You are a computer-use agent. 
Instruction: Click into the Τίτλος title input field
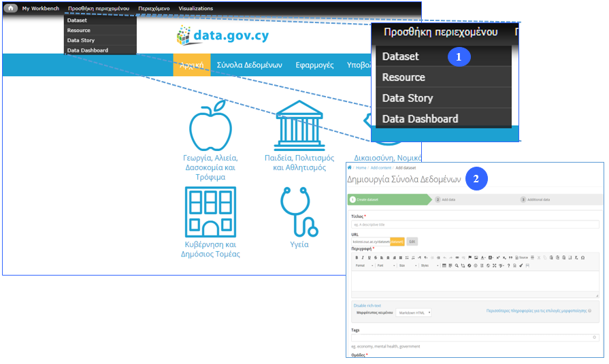pyautogui.click(x=474, y=225)
